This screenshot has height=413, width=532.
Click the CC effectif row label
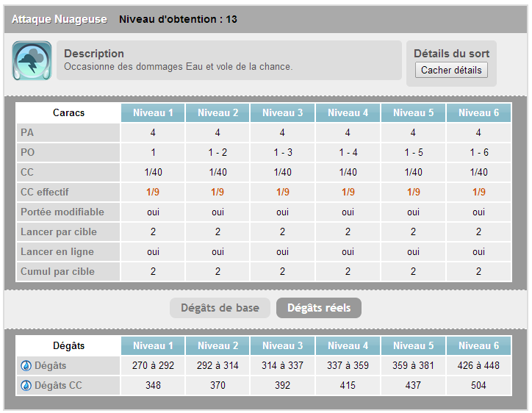[44, 192]
